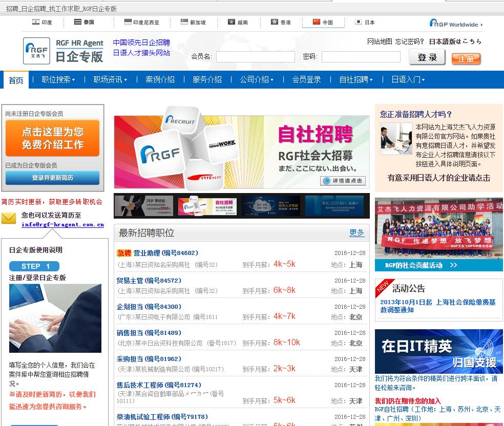This screenshot has height=426, width=504.
Task: Click the orange 注册 register button
Action: click(466, 59)
